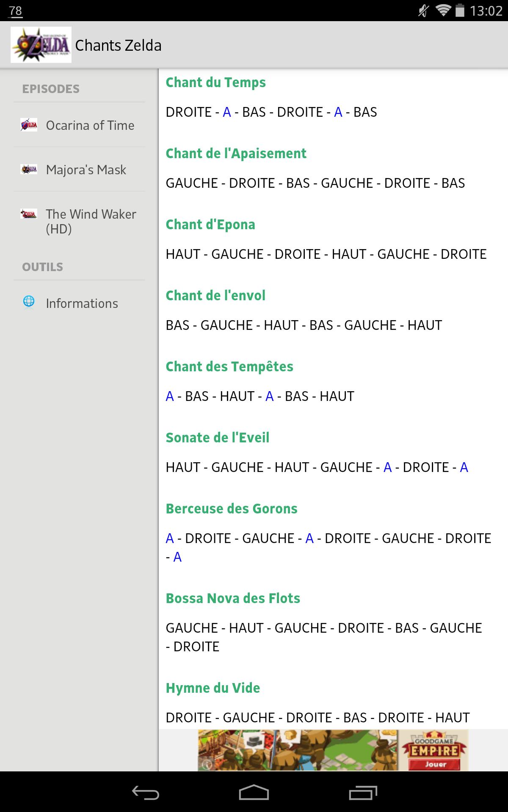
Task: Tap the Chants Zelda app title
Action: (118, 46)
